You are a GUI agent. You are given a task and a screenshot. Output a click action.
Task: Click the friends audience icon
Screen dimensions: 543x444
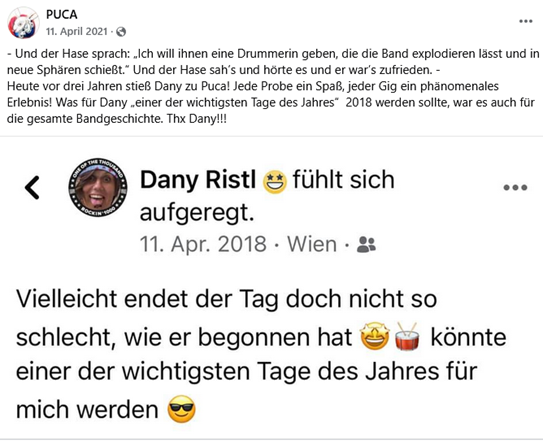(x=366, y=245)
